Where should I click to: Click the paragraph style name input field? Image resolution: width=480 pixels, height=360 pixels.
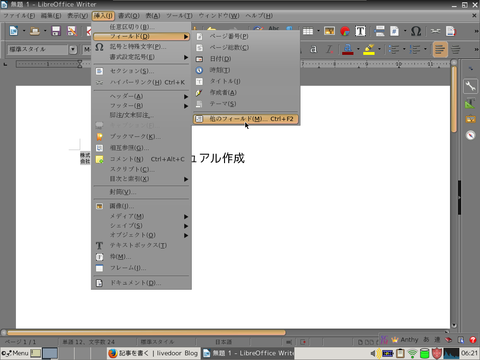37,49
